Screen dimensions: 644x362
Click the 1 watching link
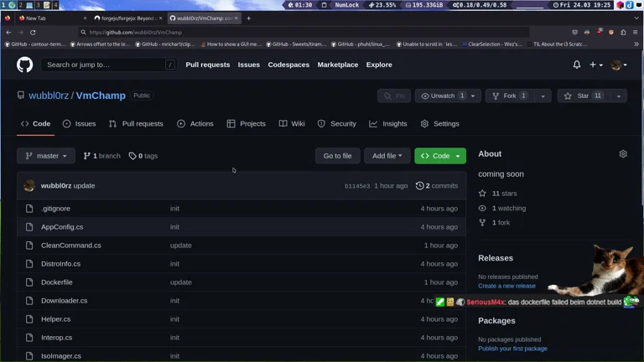pos(502,208)
